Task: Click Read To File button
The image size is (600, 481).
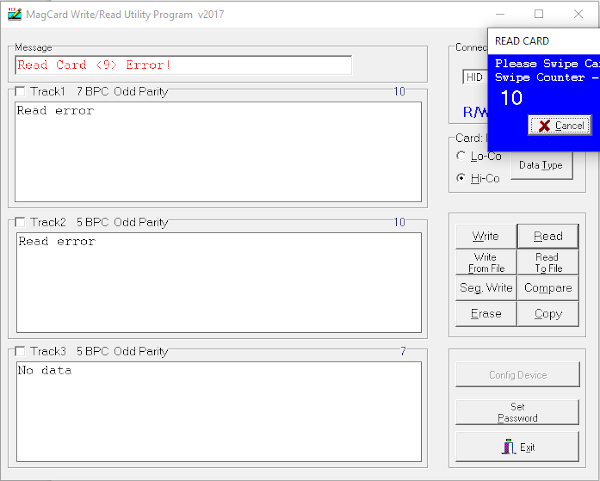Action: 548,263
